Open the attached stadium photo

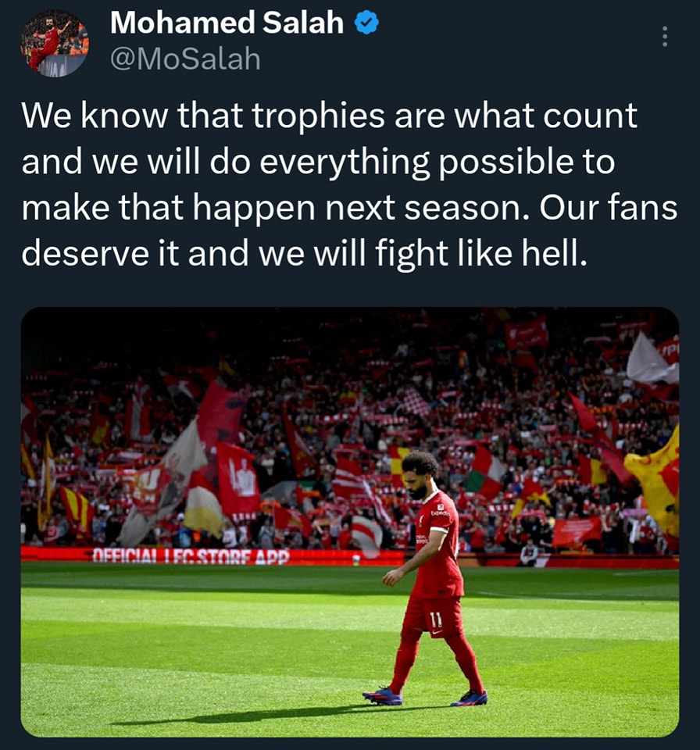pyautogui.click(x=350, y=522)
